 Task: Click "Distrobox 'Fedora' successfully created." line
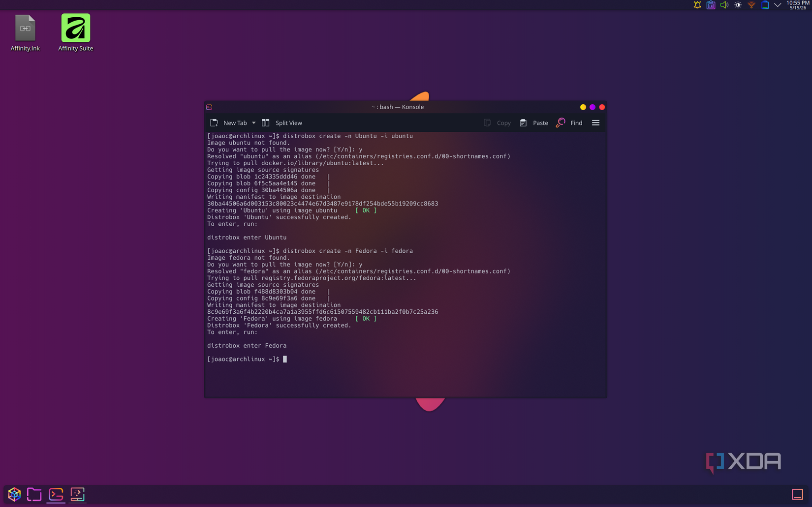click(x=279, y=326)
